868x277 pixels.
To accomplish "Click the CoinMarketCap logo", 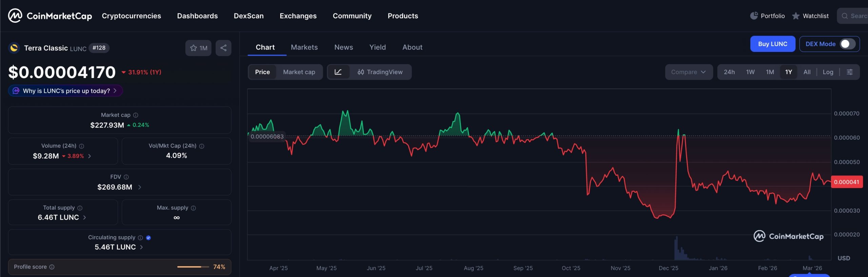I will 50,16.
